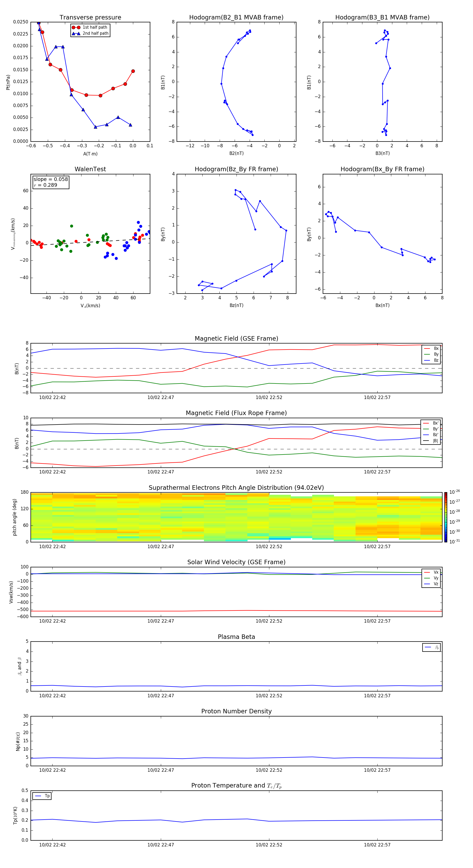Viewport: 473px width, 868px height.
Task: Click the 'Proton Number Density' title
Action: click(236, 711)
